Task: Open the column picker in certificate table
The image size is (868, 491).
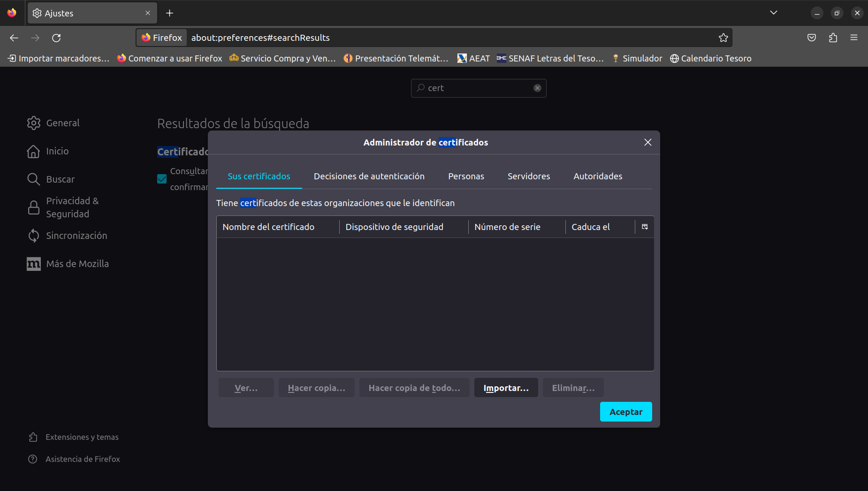Action: coord(645,227)
